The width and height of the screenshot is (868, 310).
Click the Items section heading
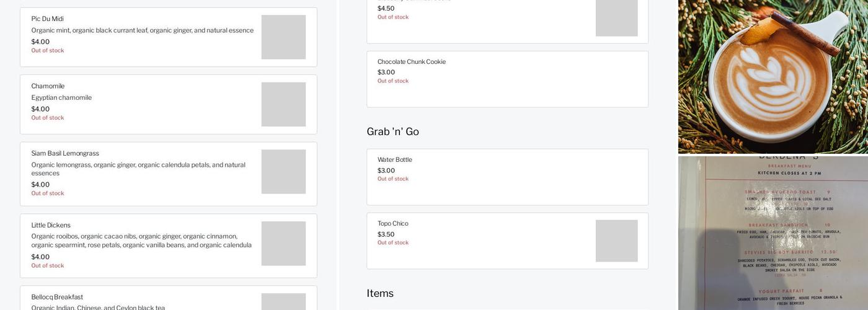pyautogui.click(x=380, y=293)
